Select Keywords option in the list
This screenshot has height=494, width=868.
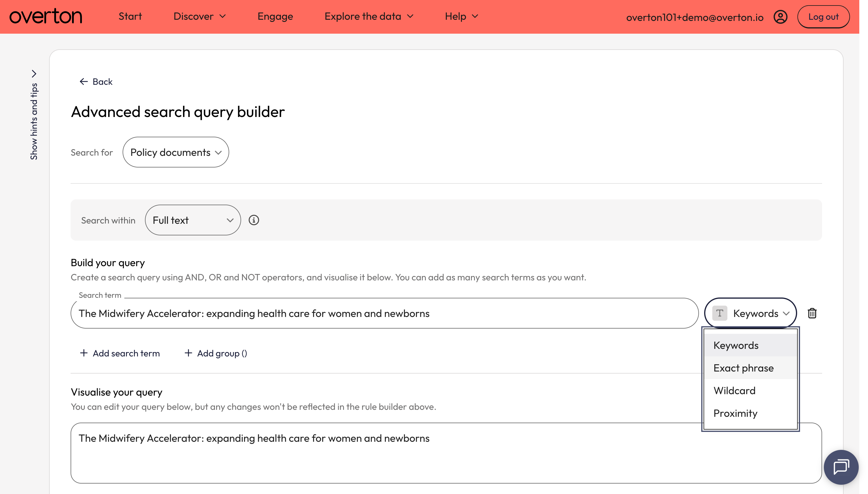[750, 345]
